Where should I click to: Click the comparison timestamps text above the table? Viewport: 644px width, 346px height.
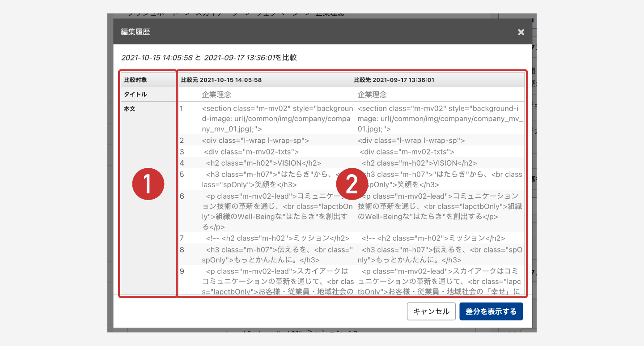coord(209,58)
